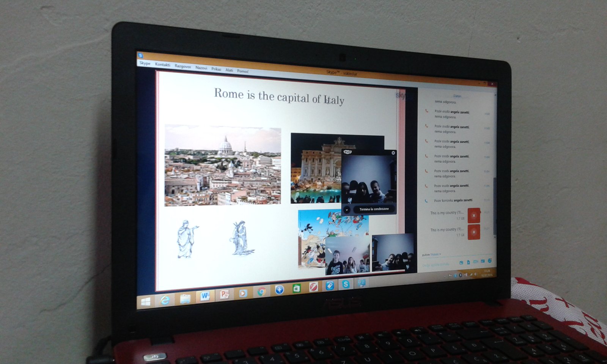Click the network signal icon in system tray

(471, 274)
